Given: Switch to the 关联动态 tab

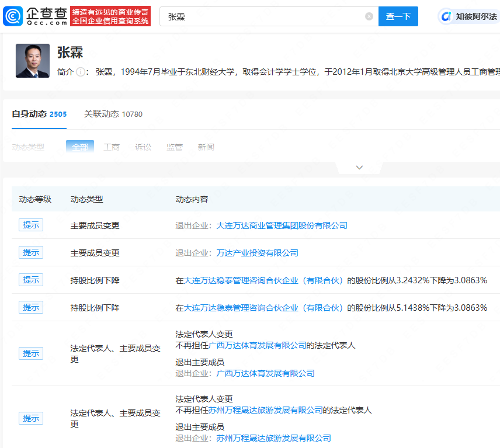Looking at the screenshot, I should tap(113, 114).
